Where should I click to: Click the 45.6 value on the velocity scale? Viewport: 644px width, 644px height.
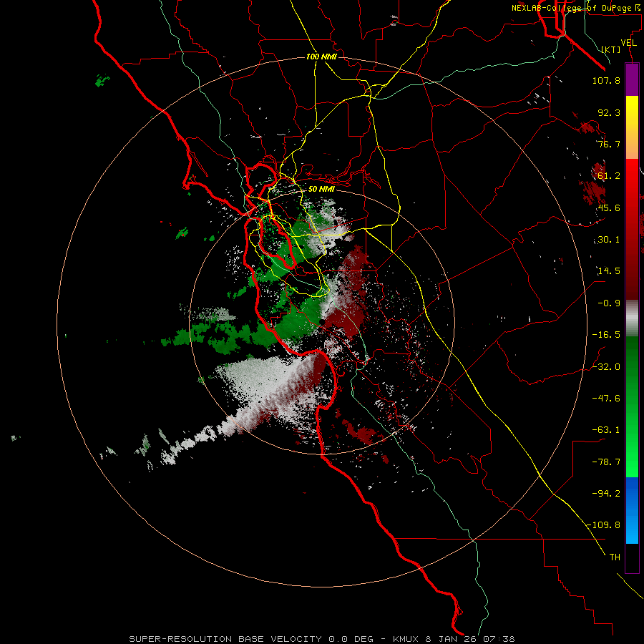tap(609, 208)
